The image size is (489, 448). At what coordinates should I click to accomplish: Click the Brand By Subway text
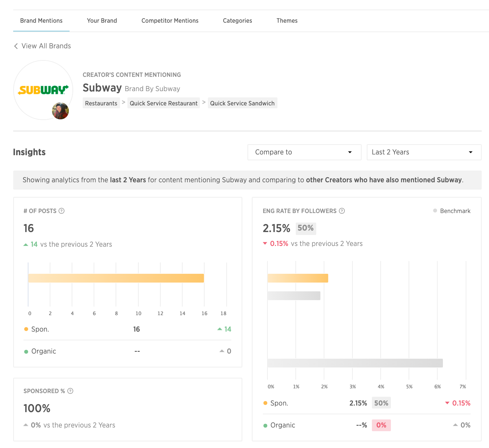[x=152, y=89]
